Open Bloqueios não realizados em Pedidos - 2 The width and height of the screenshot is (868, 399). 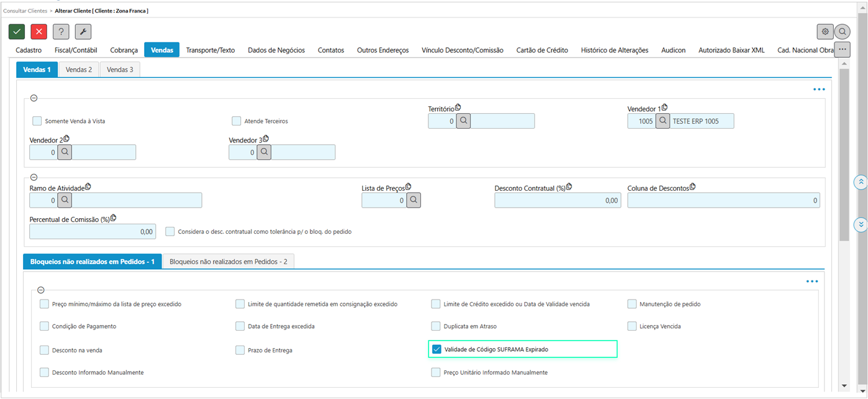(x=228, y=262)
